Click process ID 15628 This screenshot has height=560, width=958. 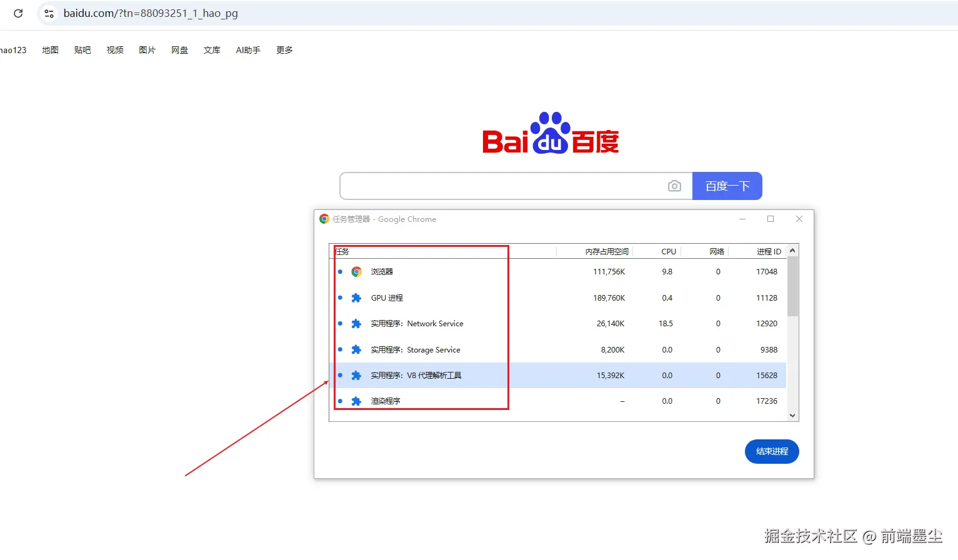click(x=767, y=376)
